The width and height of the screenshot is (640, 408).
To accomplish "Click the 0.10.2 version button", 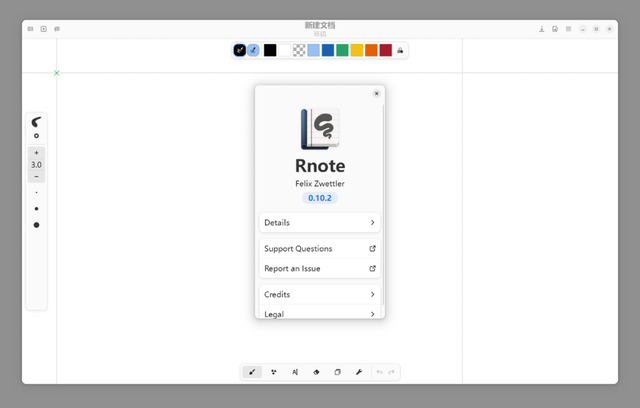I will pyautogui.click(x=320, y=198).
